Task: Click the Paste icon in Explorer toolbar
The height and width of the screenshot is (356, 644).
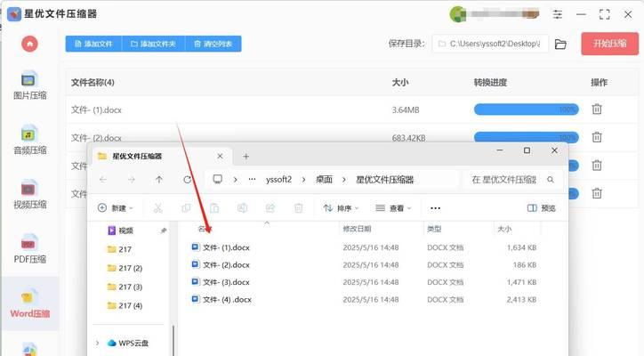Action: (214, 208)
